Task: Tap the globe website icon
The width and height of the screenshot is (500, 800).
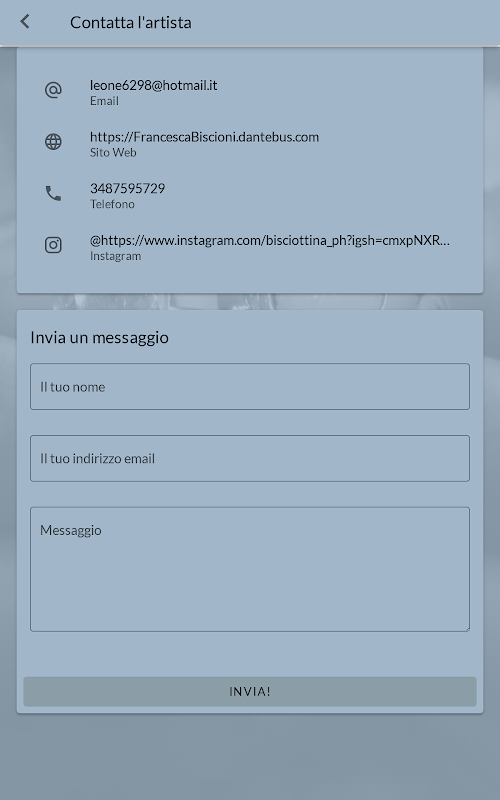Action: pyautogui.click(x=53, y=142)
